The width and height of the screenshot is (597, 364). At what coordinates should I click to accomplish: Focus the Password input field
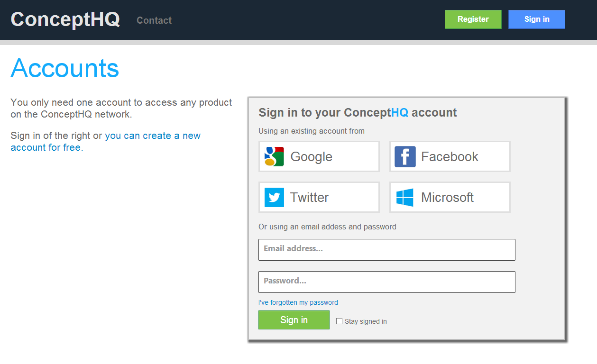[387, 282]
